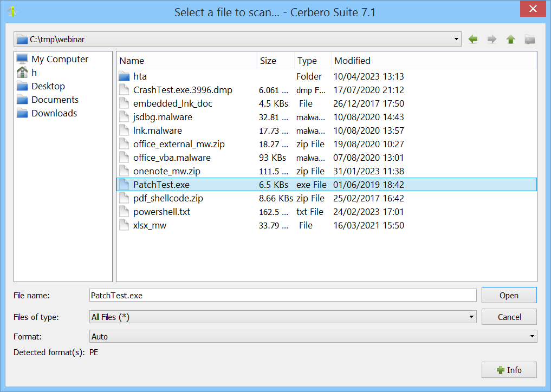Click the hta folder icon

[x=124, y=76]
